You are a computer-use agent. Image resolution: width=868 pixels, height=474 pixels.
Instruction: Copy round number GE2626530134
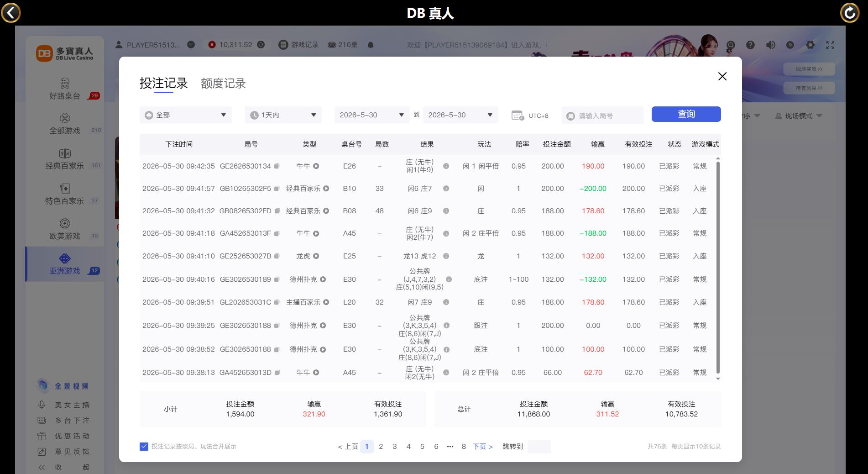(277, 166)
